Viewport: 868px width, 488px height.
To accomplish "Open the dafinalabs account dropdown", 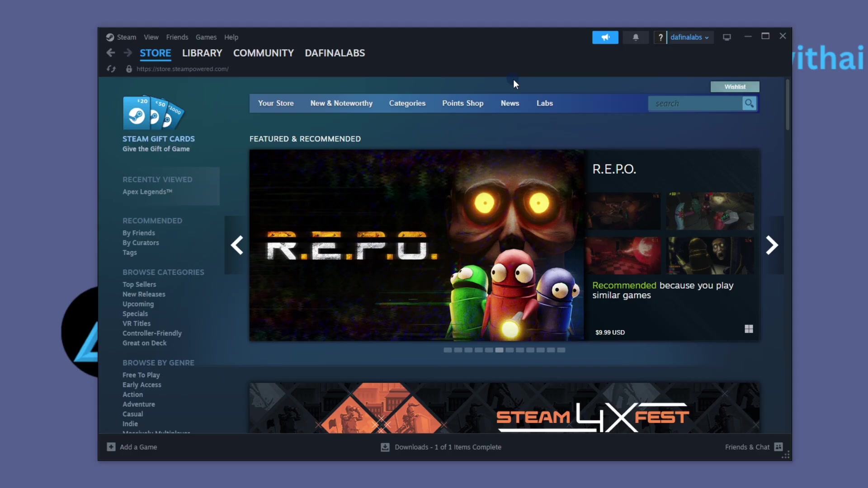I will (x=688, y=37).
